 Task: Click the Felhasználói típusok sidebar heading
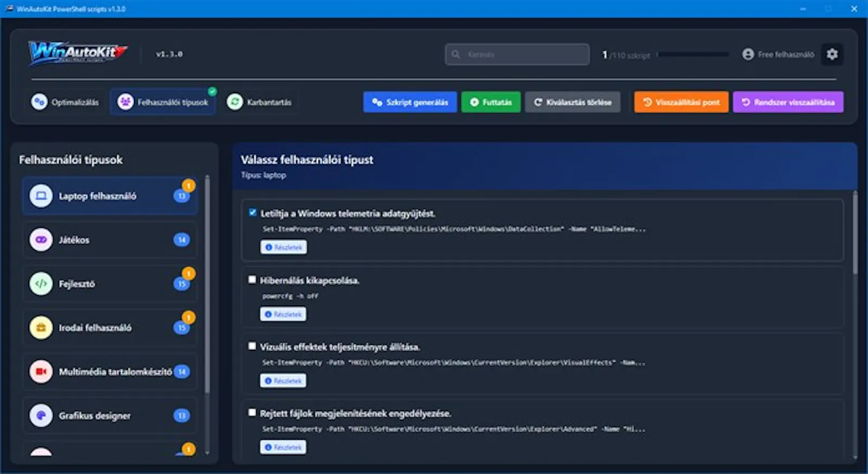click(x=71, y=160)
